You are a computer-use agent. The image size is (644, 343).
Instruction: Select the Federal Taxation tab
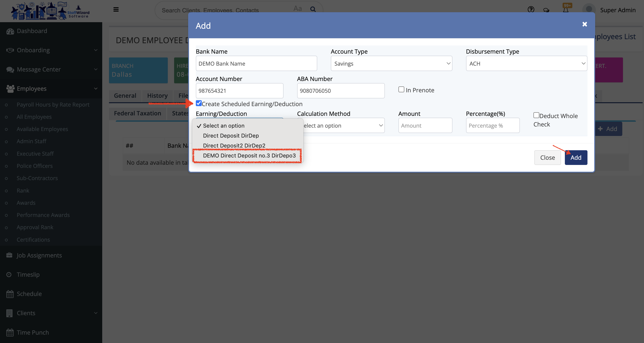pos(137,113)
